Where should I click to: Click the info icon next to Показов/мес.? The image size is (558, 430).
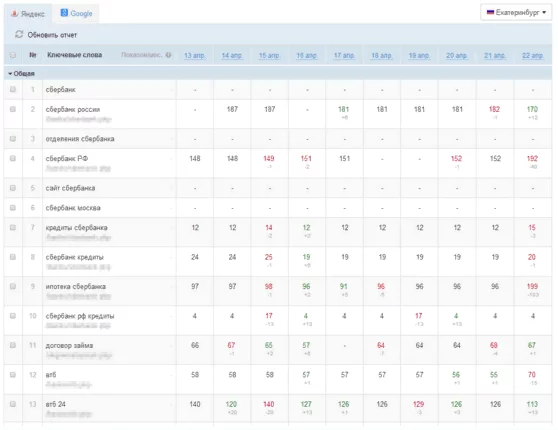tap(168, 55)
